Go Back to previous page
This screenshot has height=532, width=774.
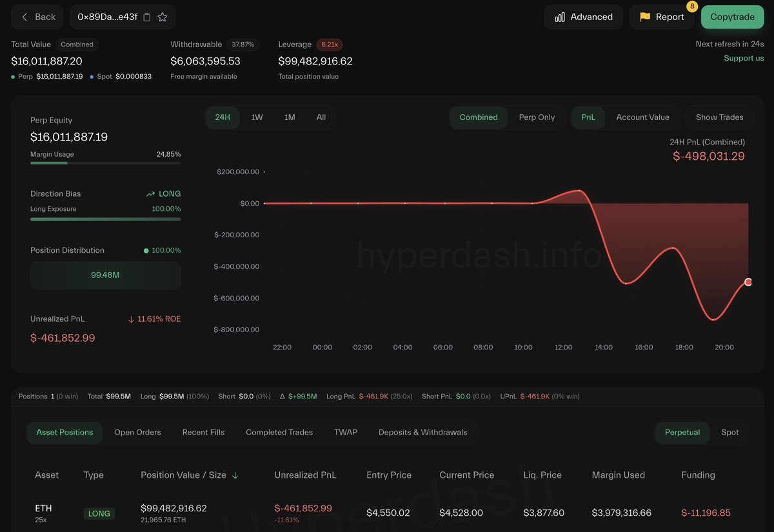tap(38, 17)
